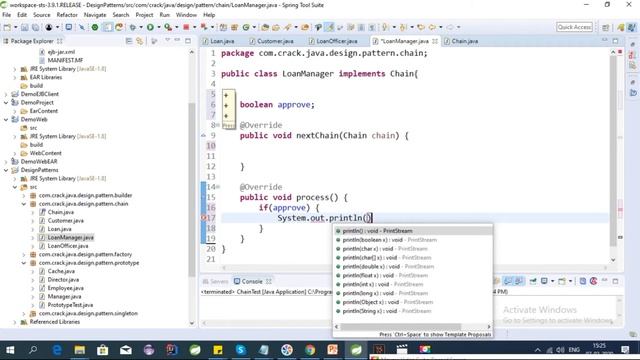The width and height of the screenshot is (640, 360).
Task: Expand com.crack.java.design.pattern.singleton package
Action: [x=24, y=313]
